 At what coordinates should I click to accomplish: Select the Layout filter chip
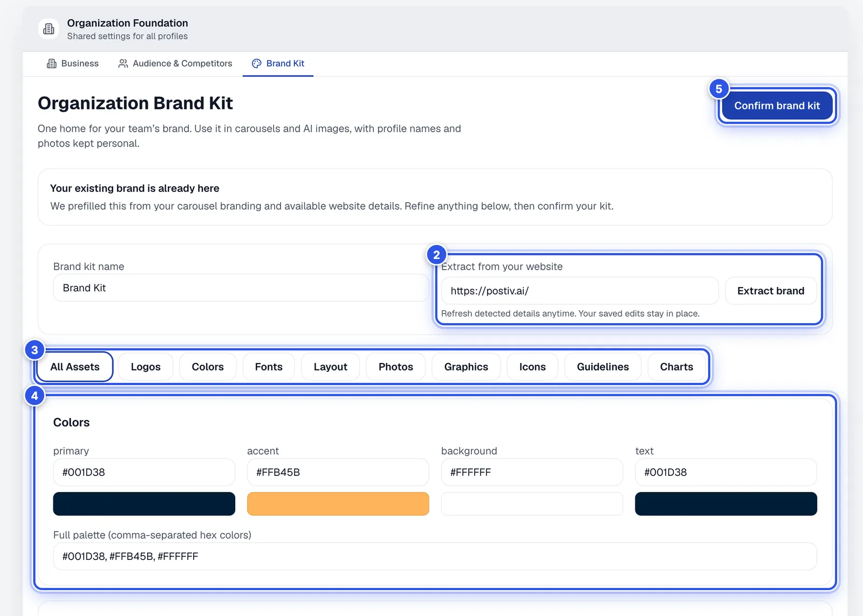click(331, 367)
